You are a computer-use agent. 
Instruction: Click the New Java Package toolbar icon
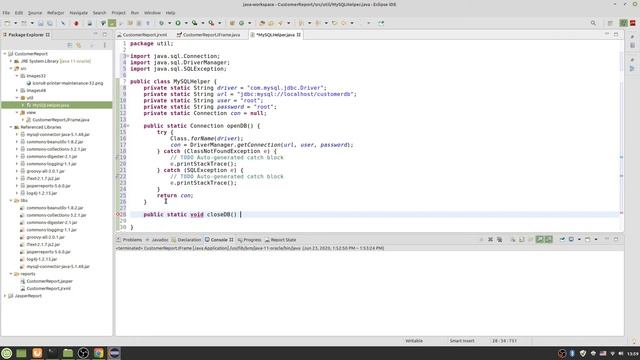[232, 23]
